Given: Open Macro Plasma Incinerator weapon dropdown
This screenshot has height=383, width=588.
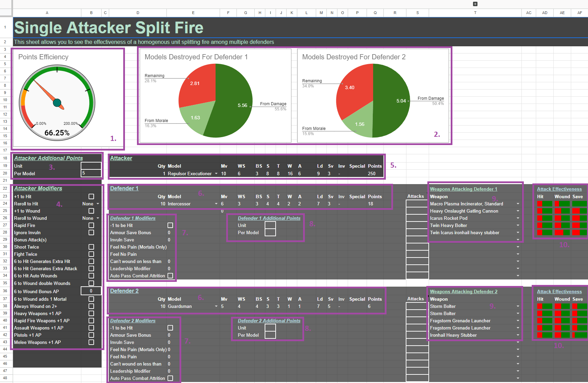Looking at the screenshot, I should 518,204.
